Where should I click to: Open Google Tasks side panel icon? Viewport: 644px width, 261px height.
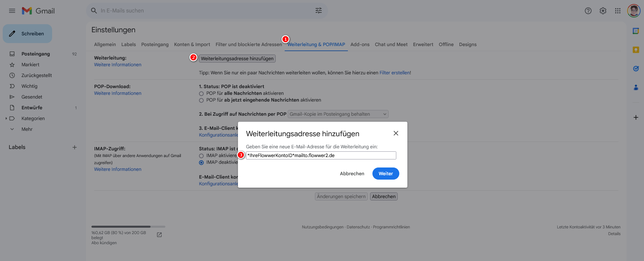pyautogui.click(x=636, y=69)
